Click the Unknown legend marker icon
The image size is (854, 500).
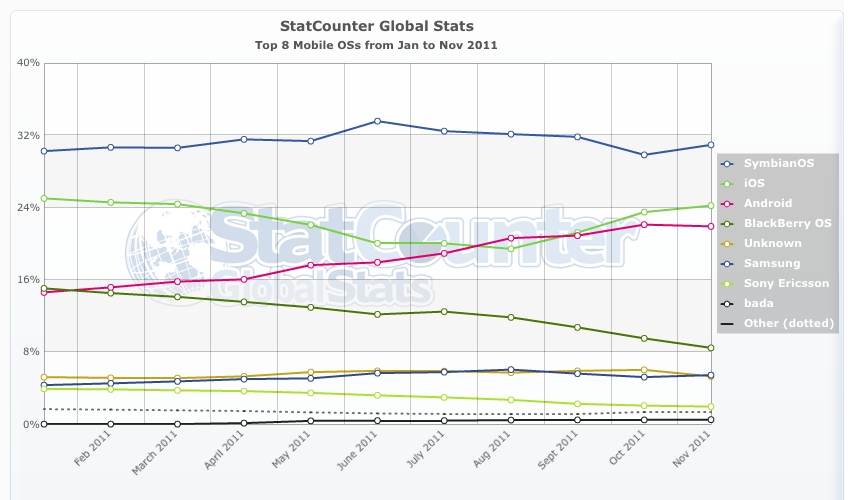coord(727,243)
